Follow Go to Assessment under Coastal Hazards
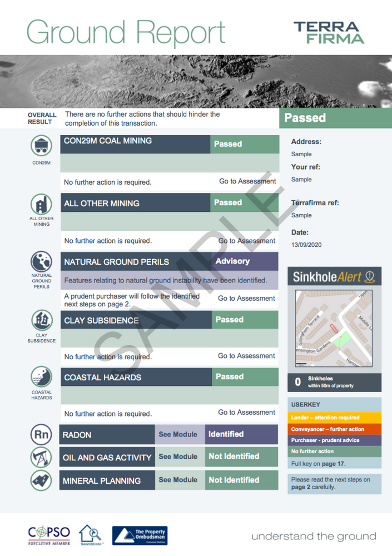The height and width of the screenshot is (556, 392). click(x=246, y=413)
